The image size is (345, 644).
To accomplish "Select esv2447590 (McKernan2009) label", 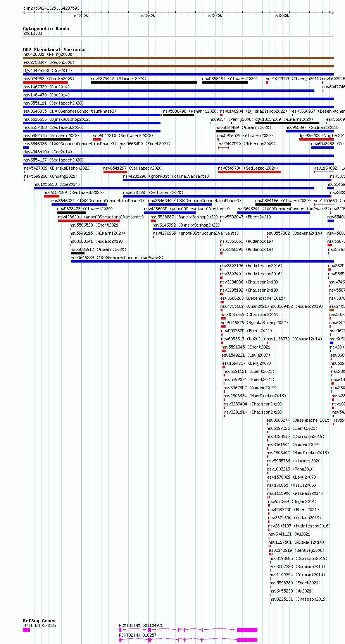I will (247, 144).
